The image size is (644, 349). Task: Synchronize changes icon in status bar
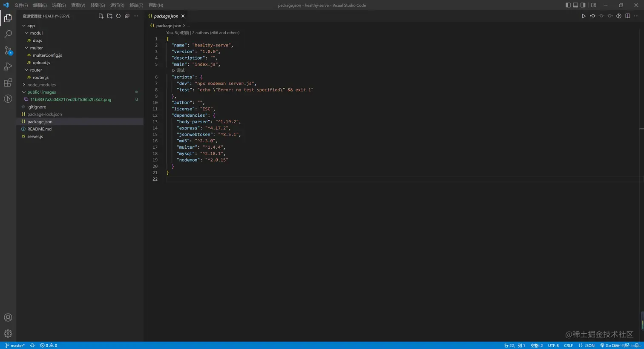[x=32, y=346]
